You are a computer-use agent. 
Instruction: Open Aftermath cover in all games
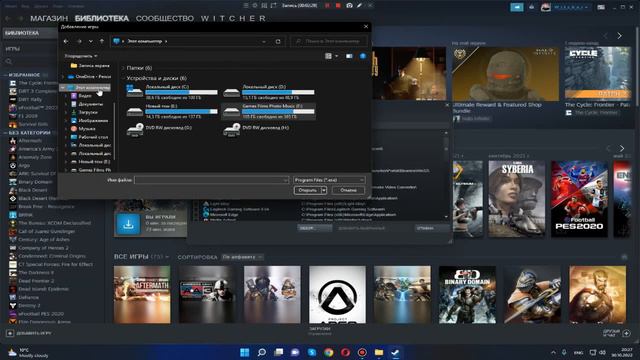[142, 294]
